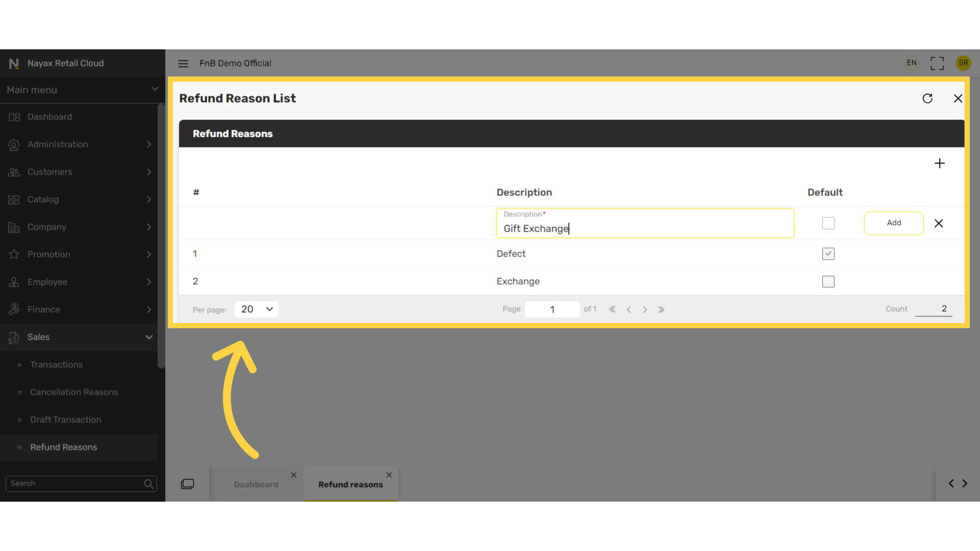Viewport: 980px width, 551px height.
Task: Open the windows overview icon near tabs
Action: click(x=187, y=484)
